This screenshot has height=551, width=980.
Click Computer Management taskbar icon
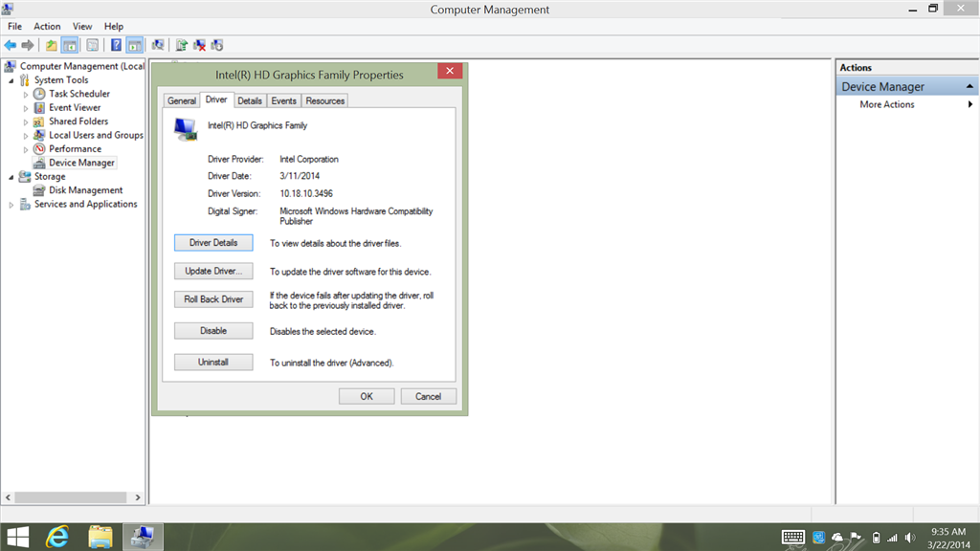(144, 537)
